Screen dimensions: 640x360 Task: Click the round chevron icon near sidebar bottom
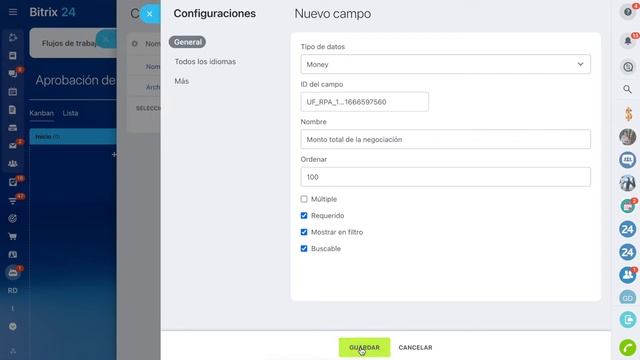tap(13, 327)
